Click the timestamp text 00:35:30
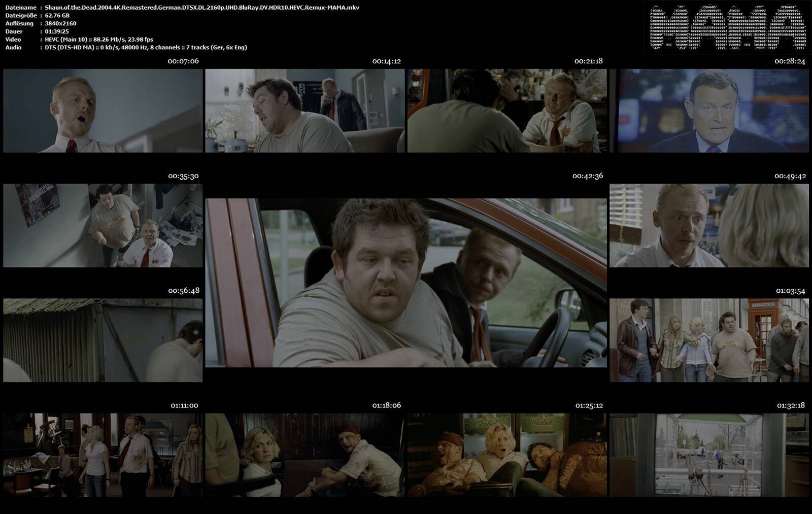812x514 pixels. tap(183, 176)
